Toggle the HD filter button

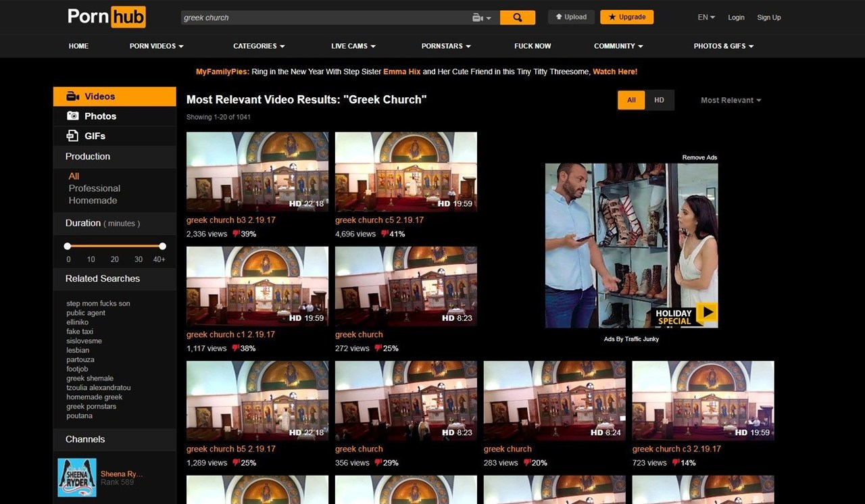pos(659,100)
